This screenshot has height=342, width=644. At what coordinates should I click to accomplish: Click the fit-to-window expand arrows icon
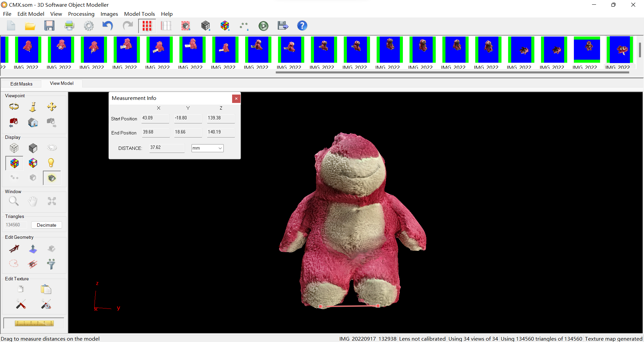point(52,201)
